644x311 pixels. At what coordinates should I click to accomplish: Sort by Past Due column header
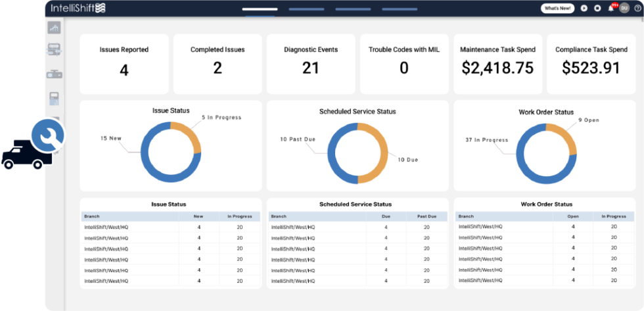click(426, 216)
